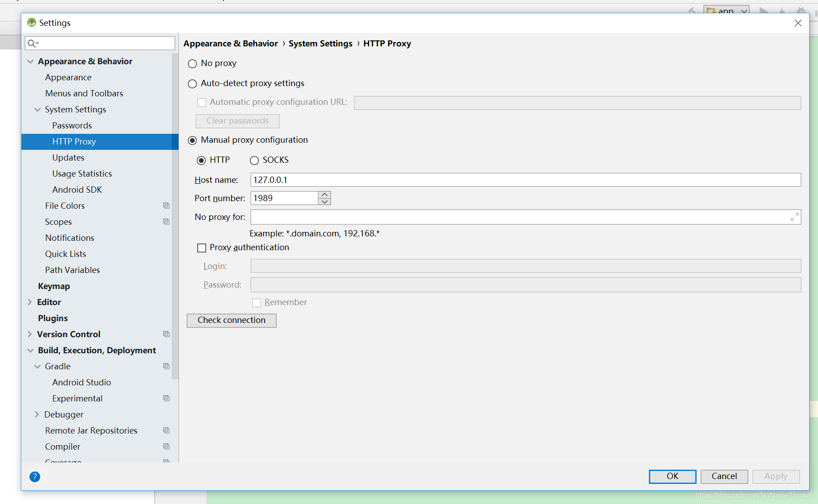
Task: Open Android Studio Gradle settings
Action: pos(82,382)
